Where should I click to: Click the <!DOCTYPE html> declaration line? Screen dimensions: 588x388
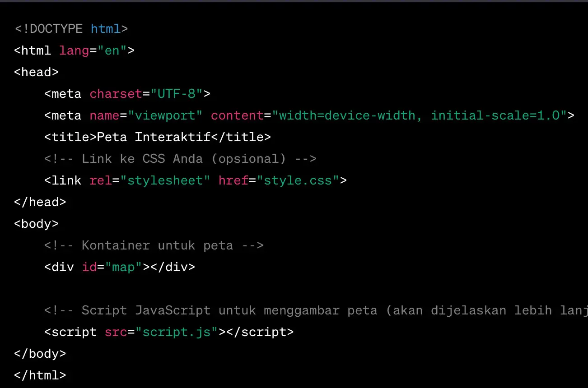pyautogui.click(x=71, y=29)
